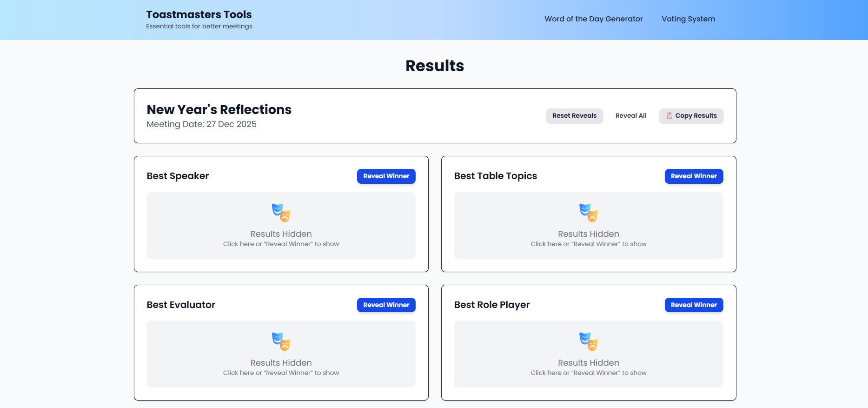Click Reveal All to show every winner
The width and height of the screenshot is (868, 408).
point(630,116)
